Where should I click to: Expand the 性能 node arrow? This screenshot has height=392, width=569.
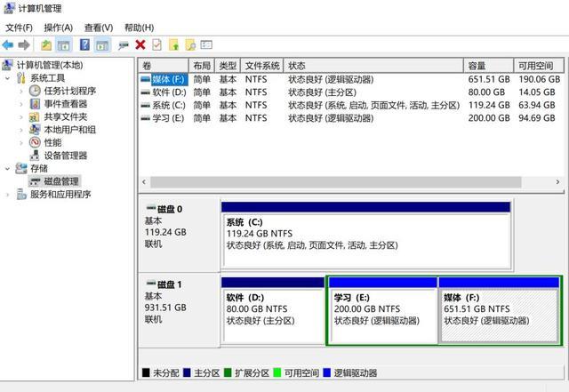click(x=21, y=143)
